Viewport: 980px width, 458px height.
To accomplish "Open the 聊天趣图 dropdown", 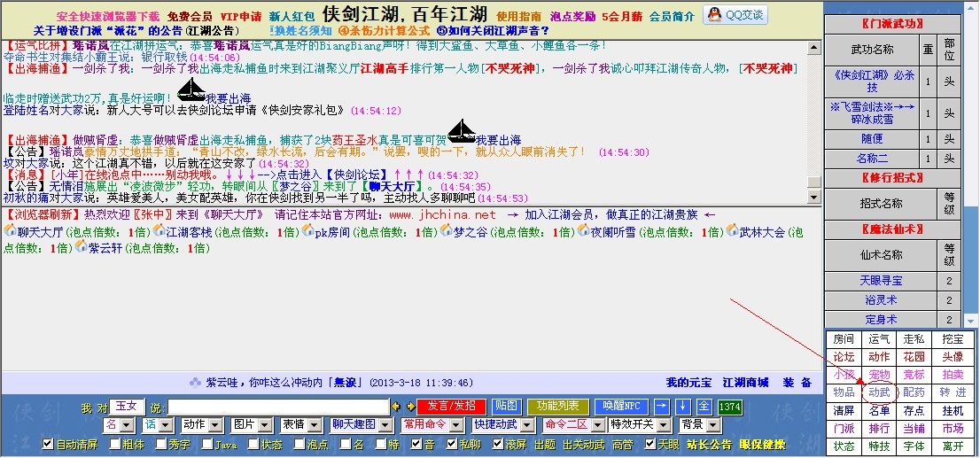I will [x=362, y=425].
